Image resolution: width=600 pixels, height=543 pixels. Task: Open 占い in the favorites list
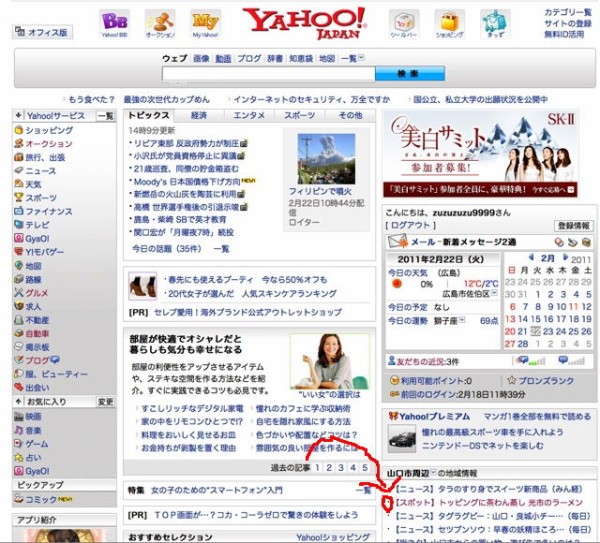33,457
